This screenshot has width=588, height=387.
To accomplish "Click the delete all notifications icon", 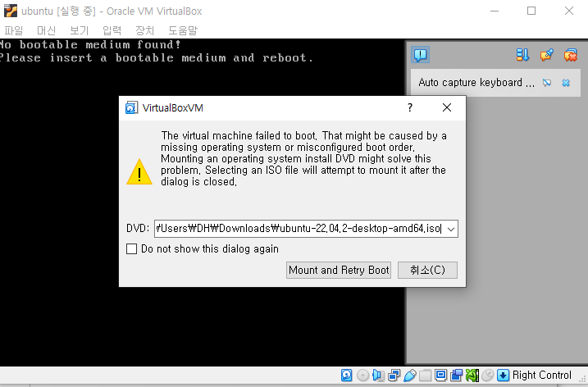I will click(x=571, y=55).
